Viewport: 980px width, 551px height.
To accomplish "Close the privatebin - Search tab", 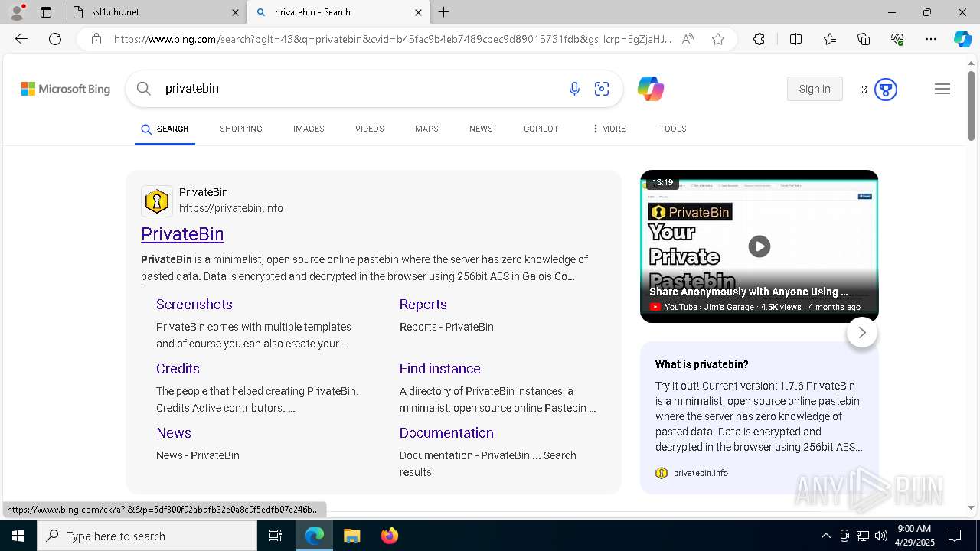I will click(x=418, y=12).
